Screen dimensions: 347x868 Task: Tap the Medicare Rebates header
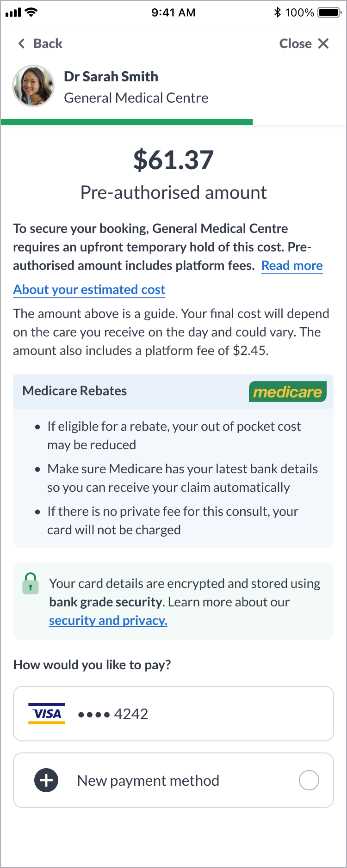pos(74,391)
